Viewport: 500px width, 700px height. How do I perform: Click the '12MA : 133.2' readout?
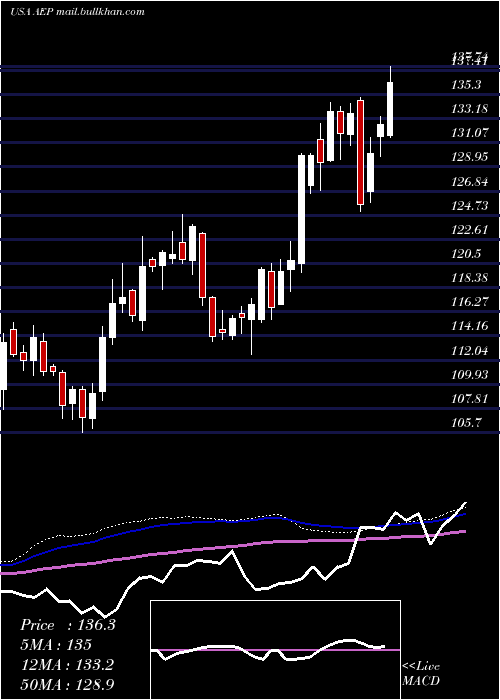pyautogui.click(x=67, y=665)
